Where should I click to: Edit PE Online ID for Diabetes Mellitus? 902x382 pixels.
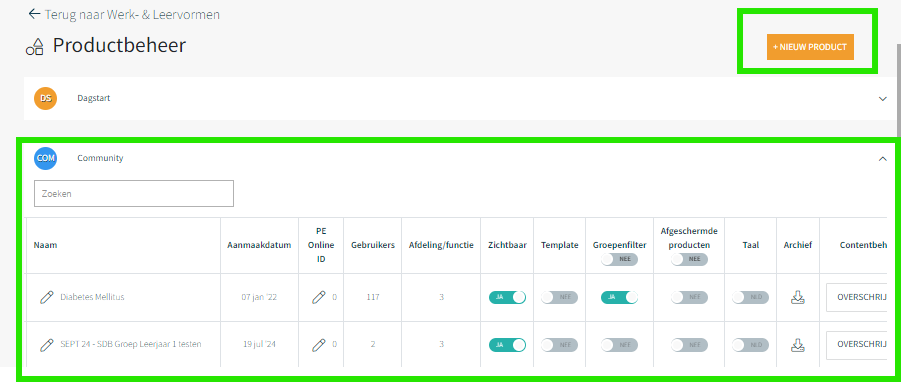click(319, 297)
